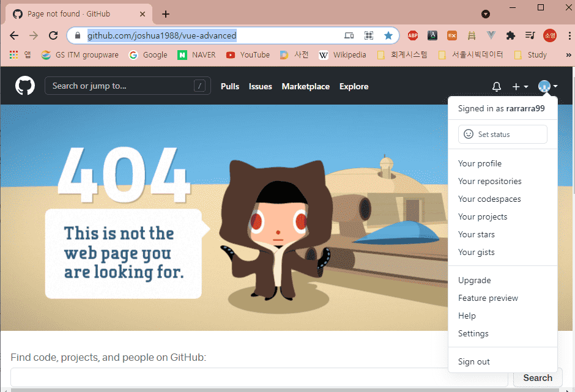This screenshot has width=575, height=392.
Task: Open the Extensions puzzle piece menu
Action: coord(510,35)
